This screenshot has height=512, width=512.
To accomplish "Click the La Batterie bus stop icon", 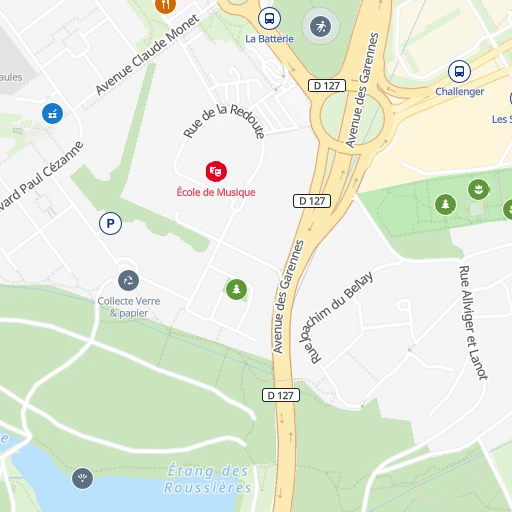I will [269, 18].
